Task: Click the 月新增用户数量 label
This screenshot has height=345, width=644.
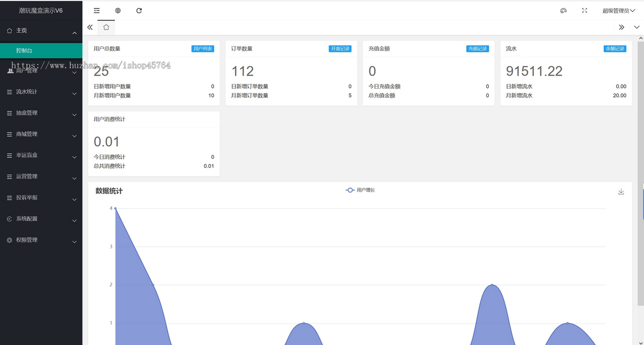Action: point(112,96)
